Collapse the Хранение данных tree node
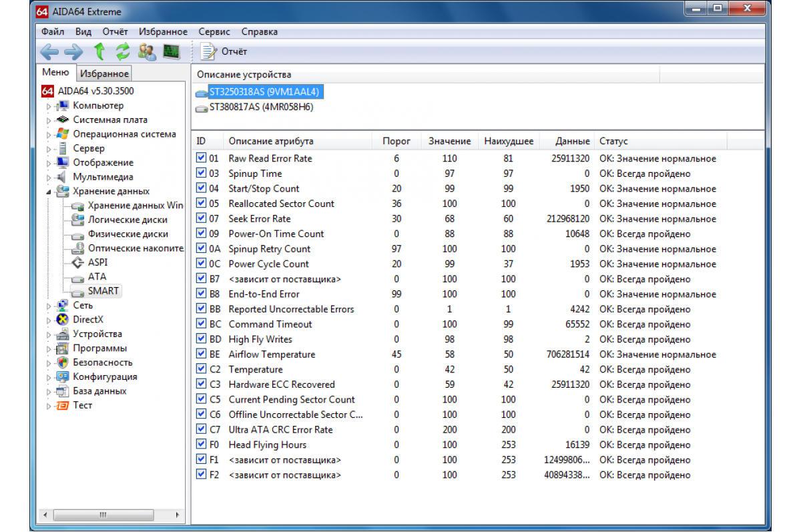Viewport: 801px width, 532px height. tap(48, 192)
